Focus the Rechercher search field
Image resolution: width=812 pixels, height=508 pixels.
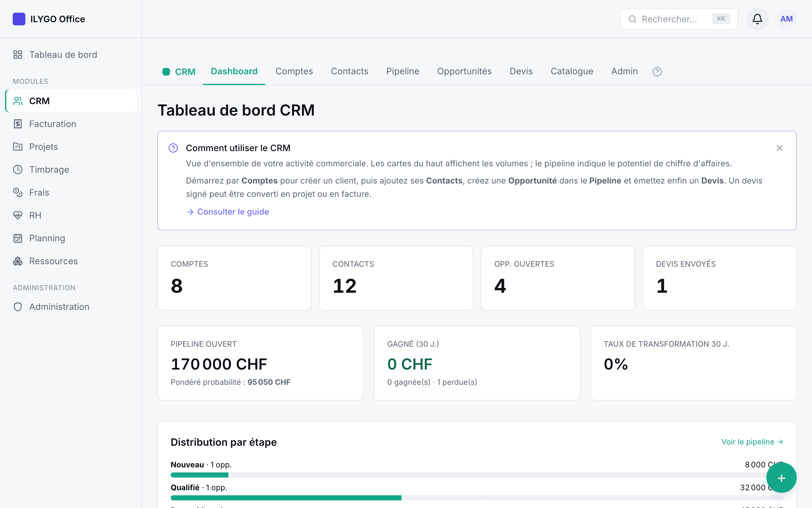(678, 19)
